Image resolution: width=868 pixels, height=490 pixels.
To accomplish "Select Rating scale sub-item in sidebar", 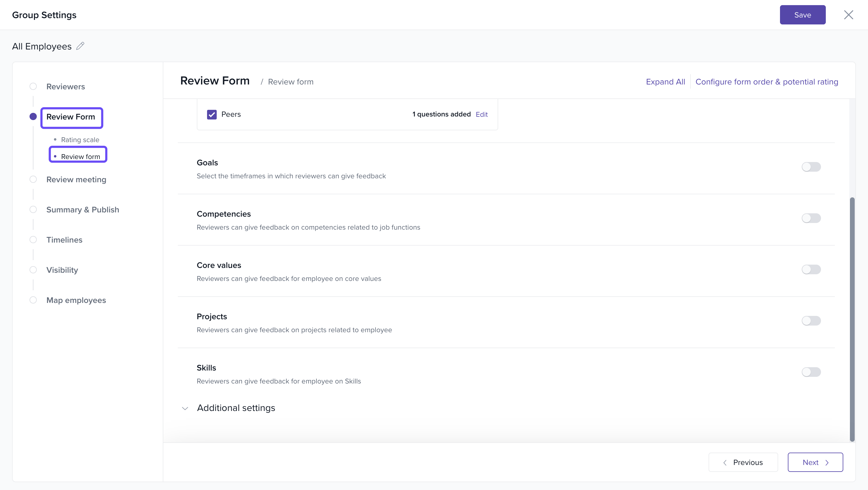I will [x=80, y=140].
